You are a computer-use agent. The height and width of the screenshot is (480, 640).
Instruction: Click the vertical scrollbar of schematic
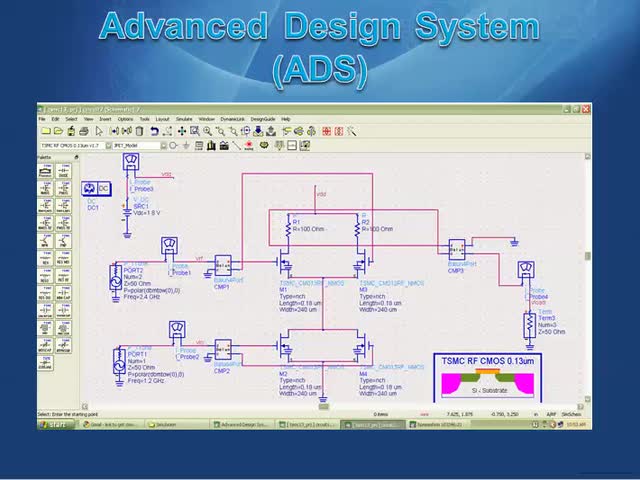(587, 278)
